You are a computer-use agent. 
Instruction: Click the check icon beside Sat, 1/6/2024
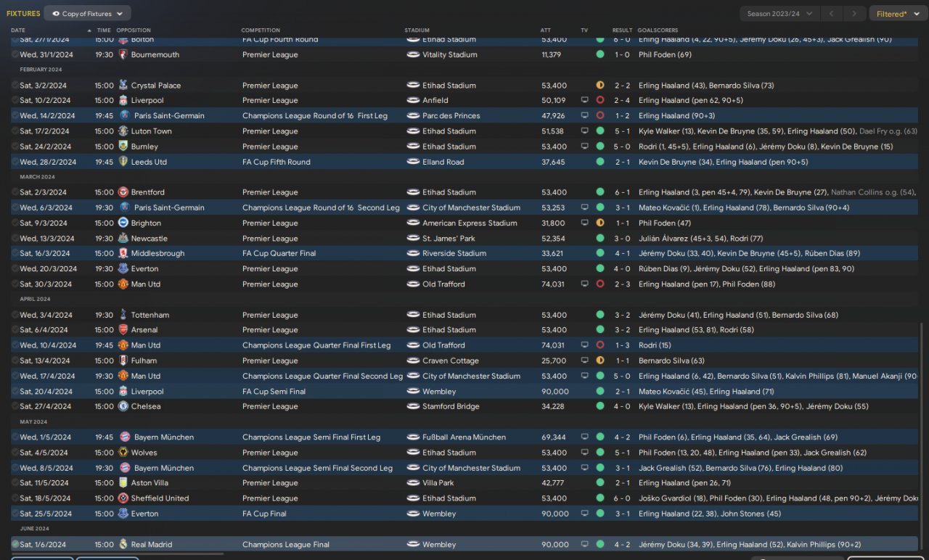(15, 544)
